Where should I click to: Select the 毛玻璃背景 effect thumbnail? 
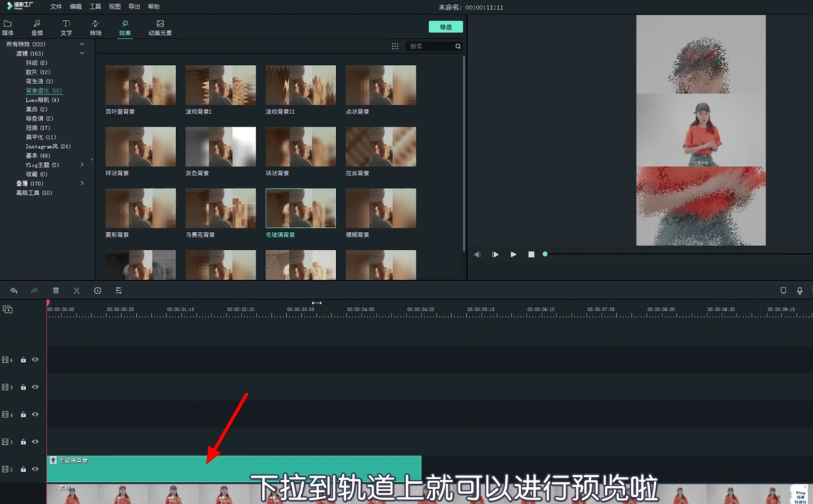point(300,208)
